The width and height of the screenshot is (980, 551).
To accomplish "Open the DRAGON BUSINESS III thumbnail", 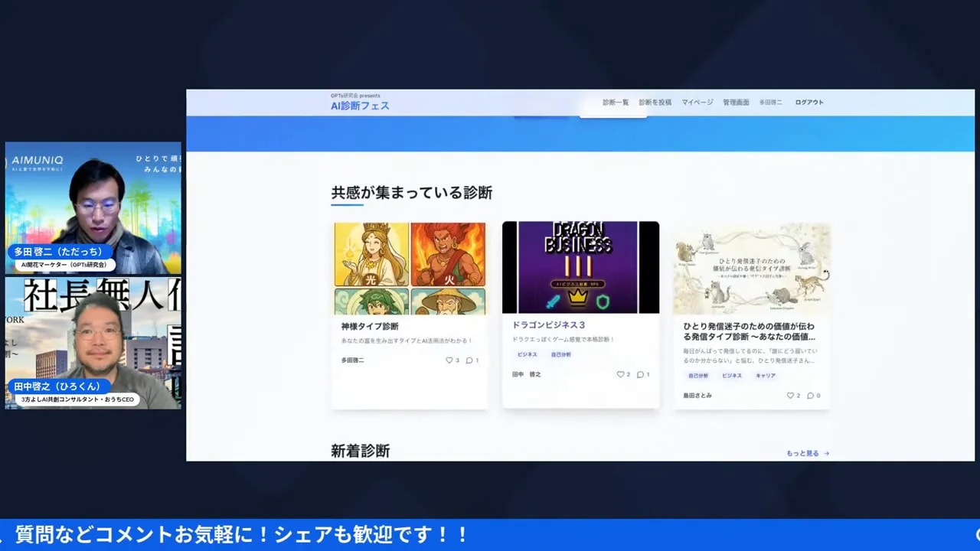I will tap(581, 266).
